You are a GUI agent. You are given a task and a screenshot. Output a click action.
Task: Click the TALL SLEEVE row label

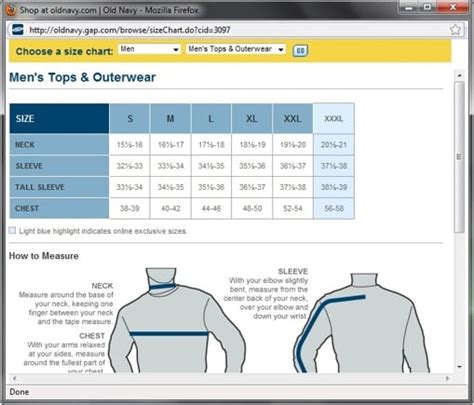pos(59,187)
